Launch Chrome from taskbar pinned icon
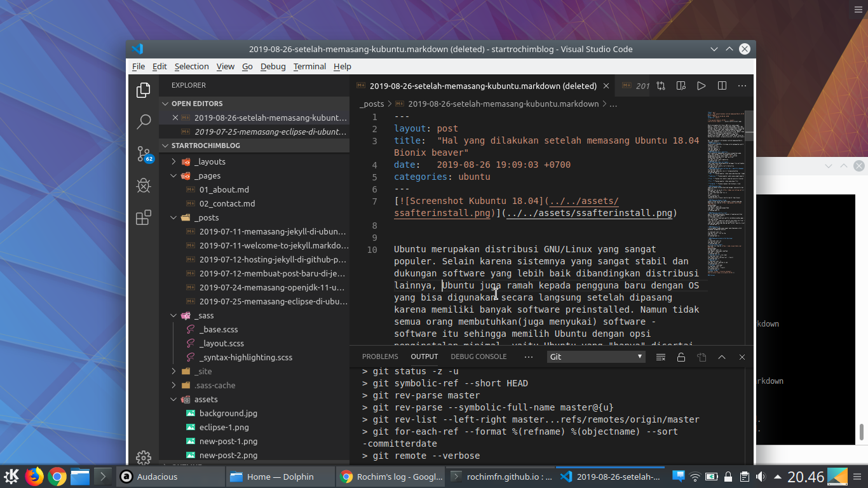This screenshot has height=488, width=868. coord(57,477)
